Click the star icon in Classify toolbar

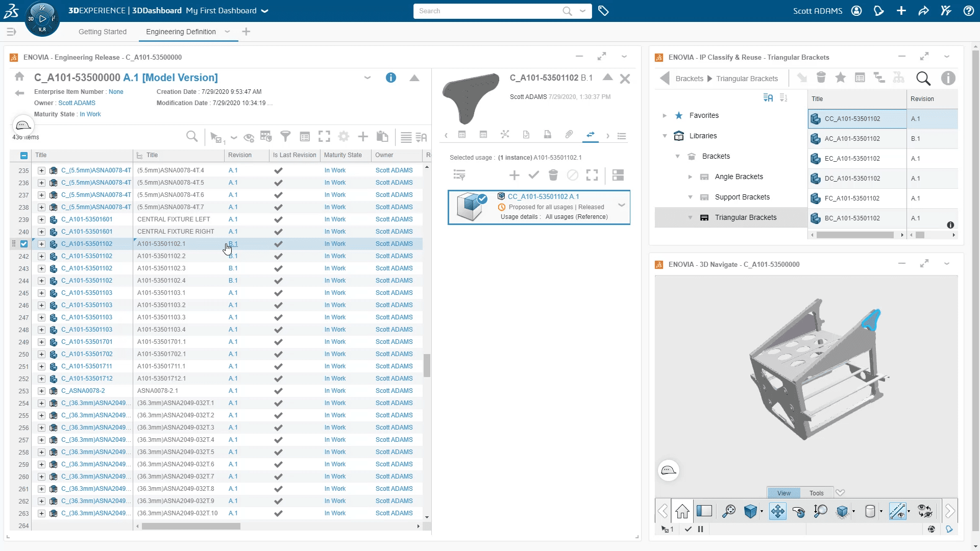840,78
